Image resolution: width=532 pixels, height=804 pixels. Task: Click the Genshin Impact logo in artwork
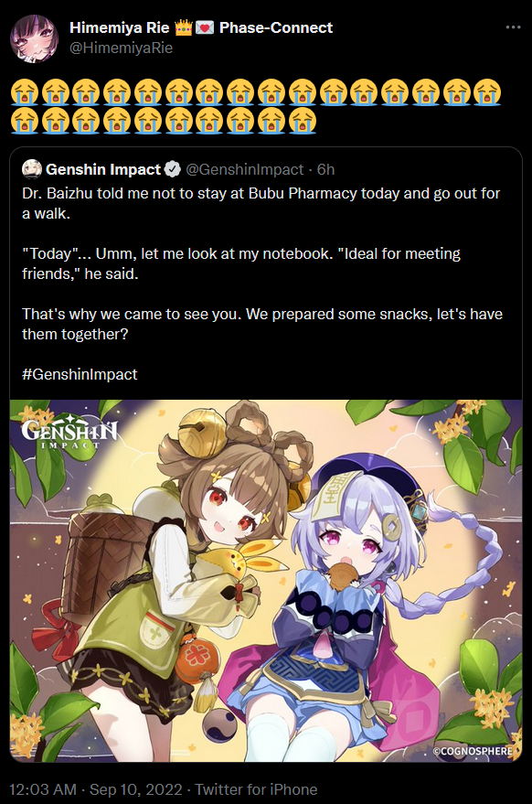[x=69, y=434]
